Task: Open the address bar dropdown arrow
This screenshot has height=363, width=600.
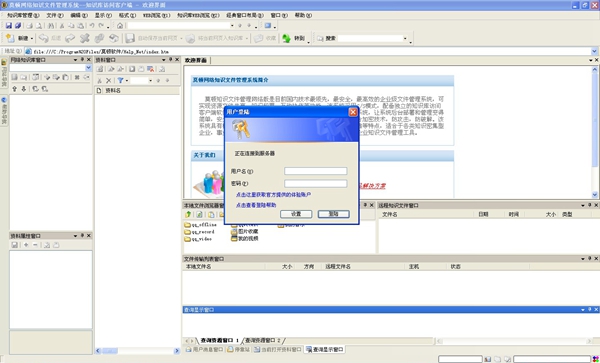Action: [x=594, y=51]
